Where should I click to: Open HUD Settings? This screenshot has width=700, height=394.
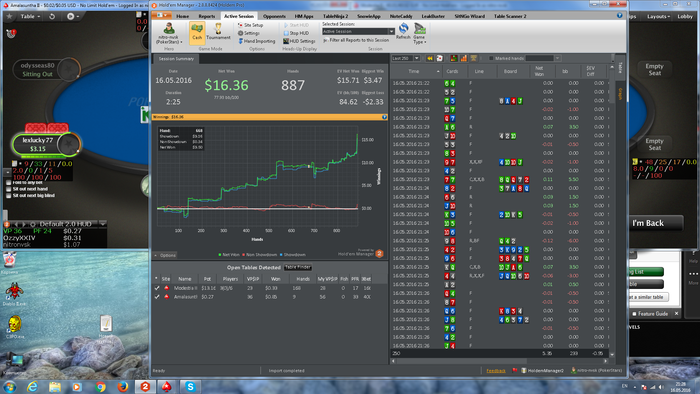point(299,41)
